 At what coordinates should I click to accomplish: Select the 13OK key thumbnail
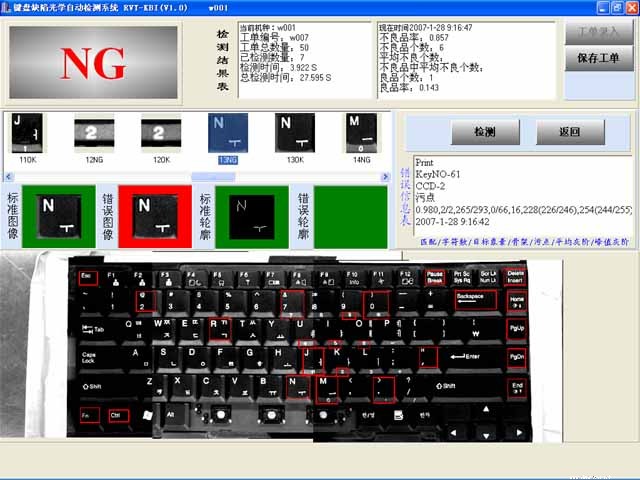[295, 133]
